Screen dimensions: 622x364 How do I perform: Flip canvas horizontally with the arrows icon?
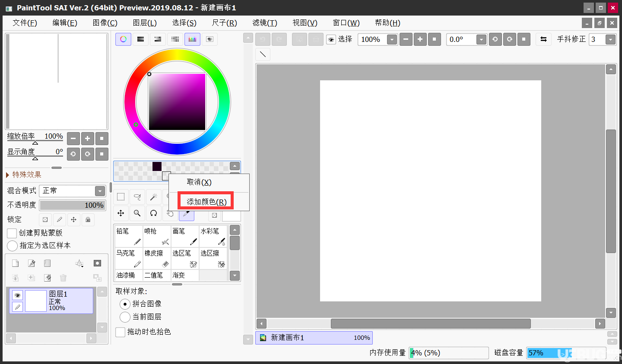pos(543,39)
